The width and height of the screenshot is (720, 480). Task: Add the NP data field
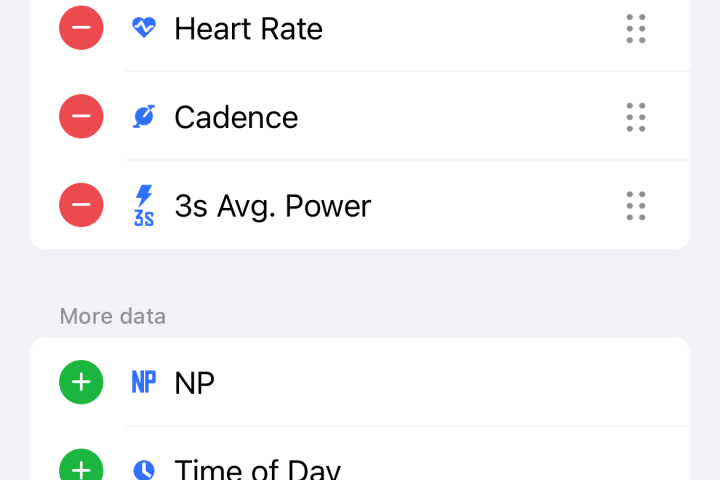coord(81,382)
